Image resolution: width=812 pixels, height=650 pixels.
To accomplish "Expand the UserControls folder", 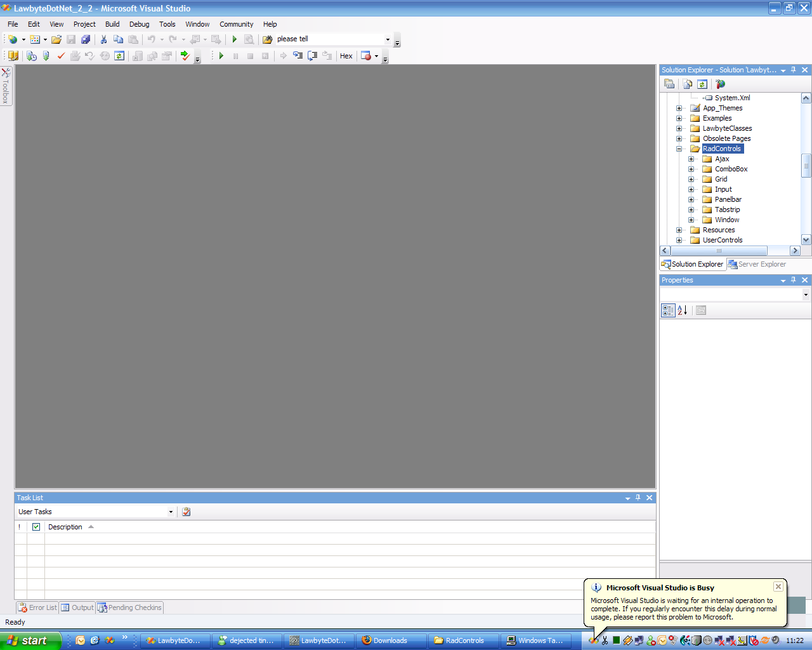I will (x=679, y=240).
